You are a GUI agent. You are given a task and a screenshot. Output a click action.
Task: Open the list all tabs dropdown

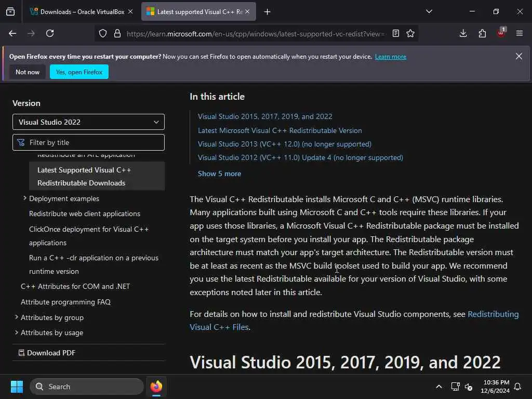coord(429,11)
